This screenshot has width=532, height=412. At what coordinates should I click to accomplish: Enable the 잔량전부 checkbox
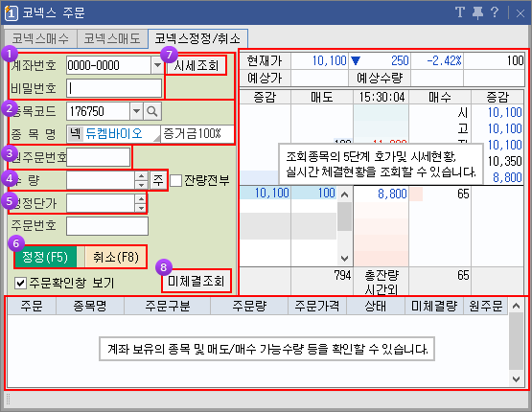(175, 180)
